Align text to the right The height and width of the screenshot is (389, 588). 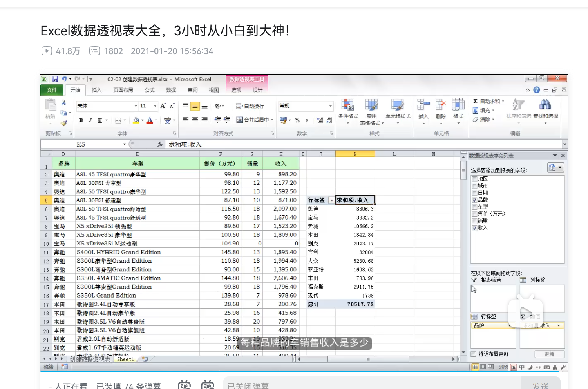[x=204, y=120]
